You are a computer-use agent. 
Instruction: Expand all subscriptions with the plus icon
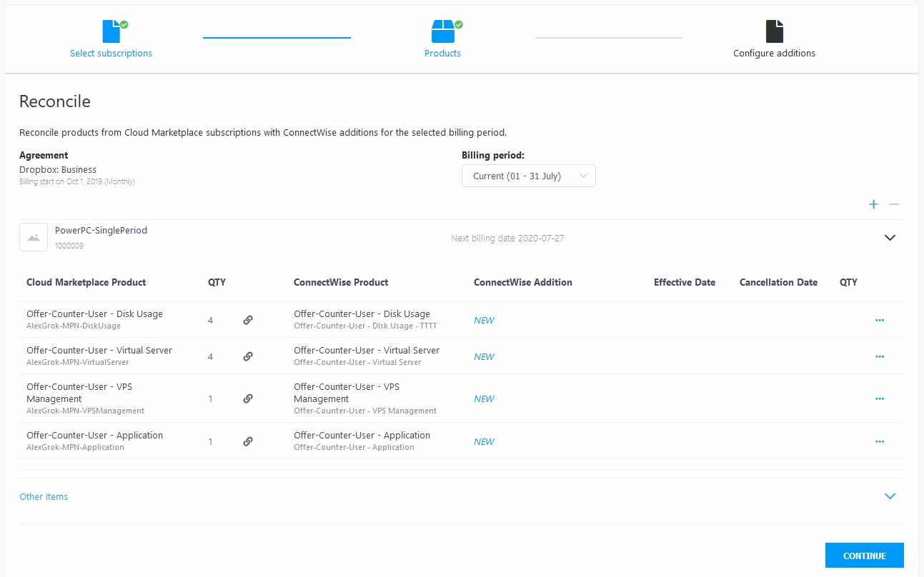pyautogui.click(x=873, y=205)
